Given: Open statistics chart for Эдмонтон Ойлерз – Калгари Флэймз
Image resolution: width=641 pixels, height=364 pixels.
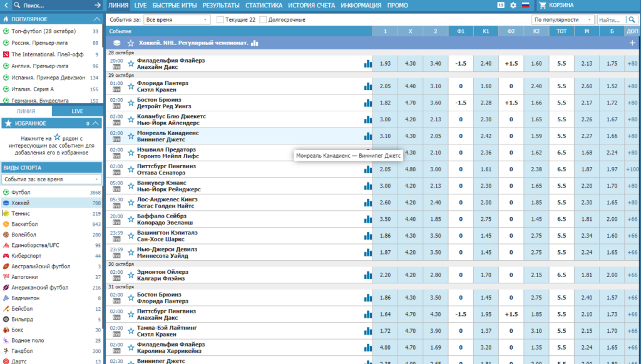Looking at the screenshot, I should click(368, 275).
